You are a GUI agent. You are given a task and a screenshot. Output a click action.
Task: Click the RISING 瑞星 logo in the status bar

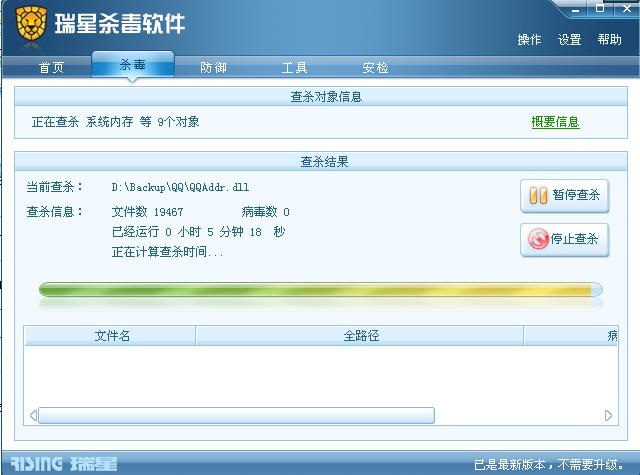click(64, 464)
